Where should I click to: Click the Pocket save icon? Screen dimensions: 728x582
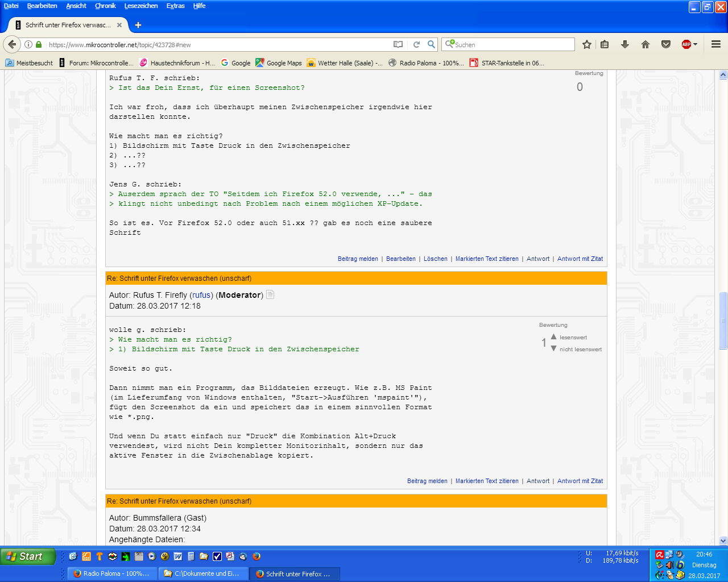click(x=666, y=44)
